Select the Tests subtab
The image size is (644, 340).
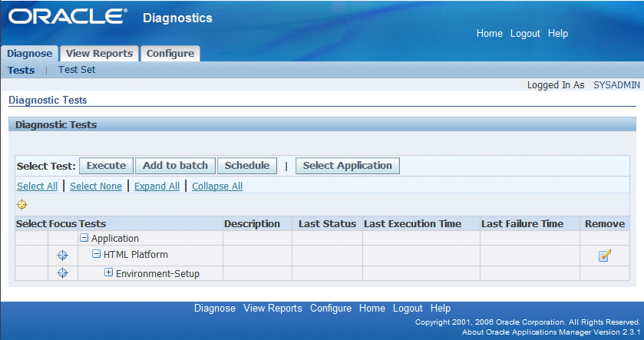click(21, 70)
